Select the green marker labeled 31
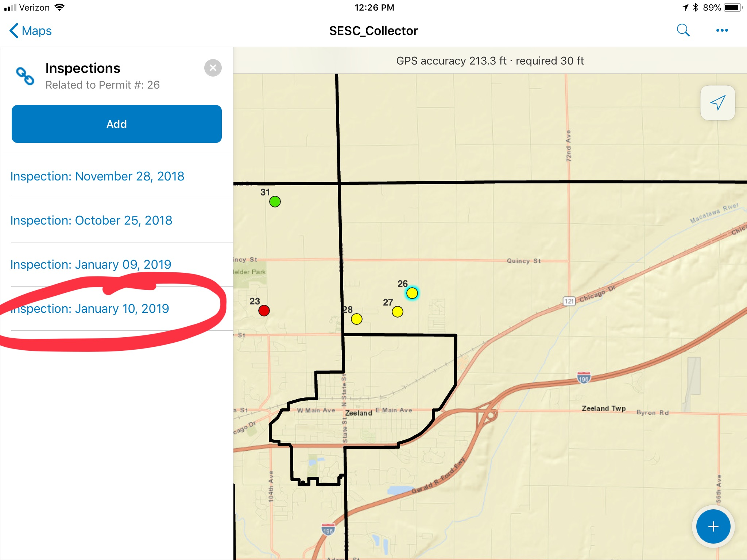747x560 pixels. click(275, 202)
